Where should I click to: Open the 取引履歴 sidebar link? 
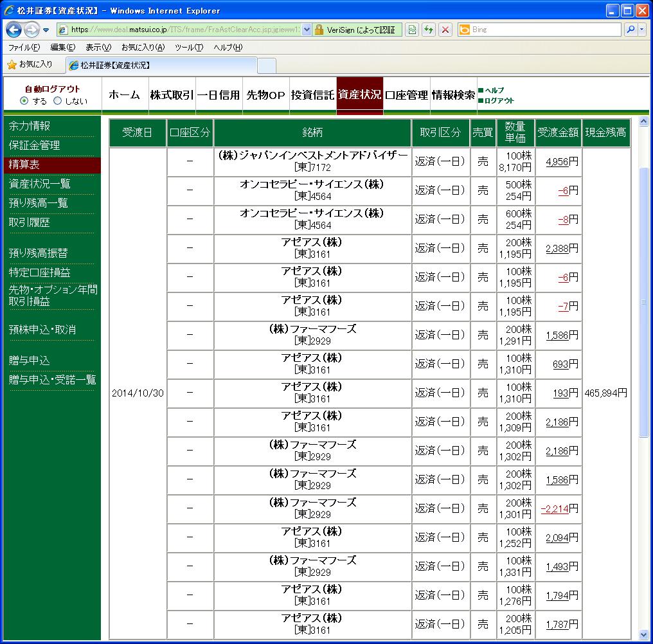[29, 222]
